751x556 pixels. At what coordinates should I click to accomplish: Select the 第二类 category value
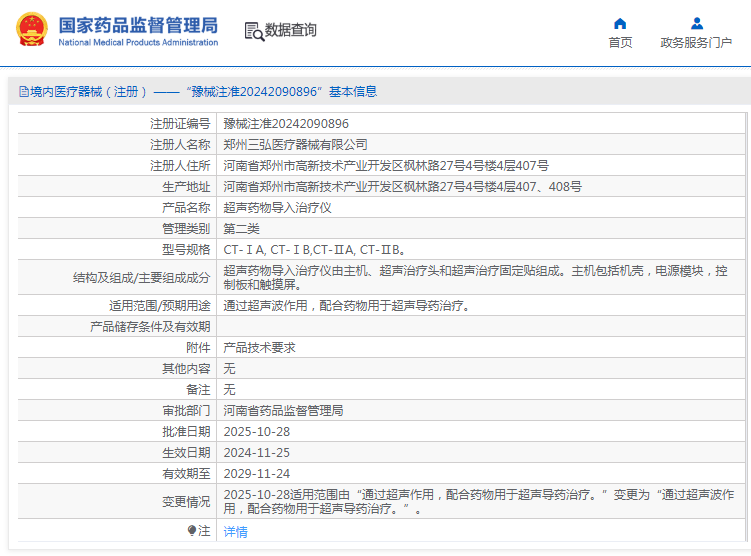tap(241, 229)
